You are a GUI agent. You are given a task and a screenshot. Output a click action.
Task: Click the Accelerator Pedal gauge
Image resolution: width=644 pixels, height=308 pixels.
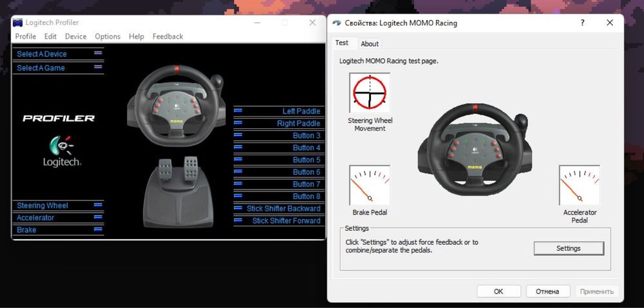point(580,185)
